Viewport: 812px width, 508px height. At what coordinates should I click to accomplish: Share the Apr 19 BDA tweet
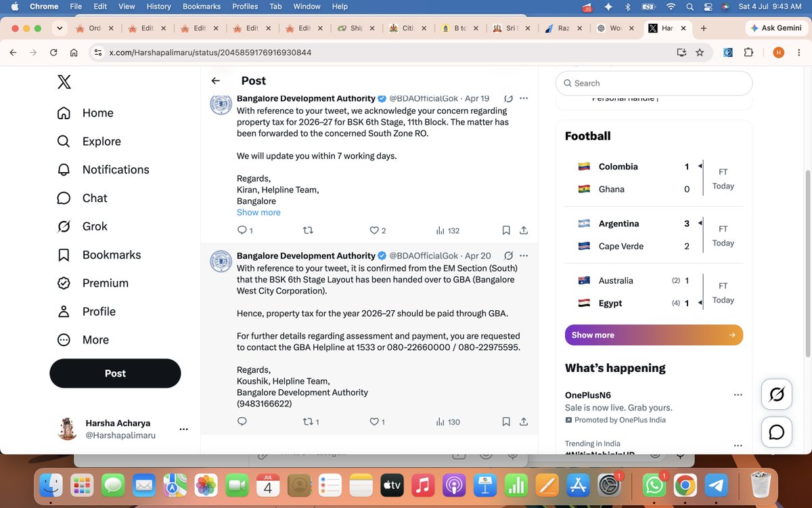click(x=524, y=230)
